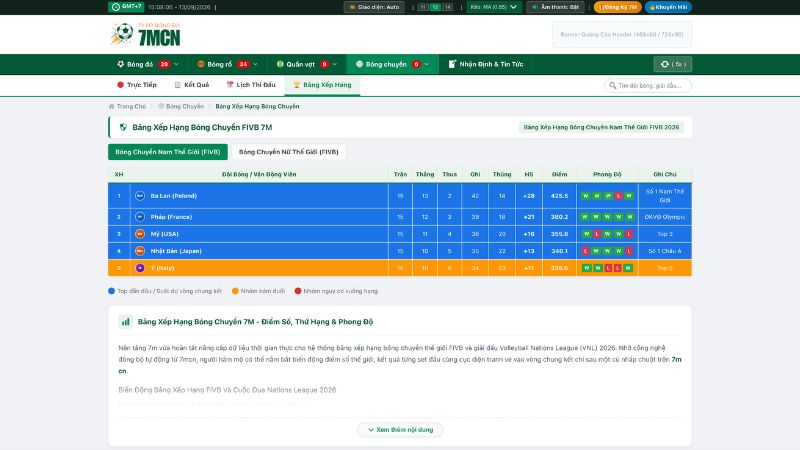Viewport: 800px width, 450px height.
Task: Focus the team and league search field
Action: [648, 86]
